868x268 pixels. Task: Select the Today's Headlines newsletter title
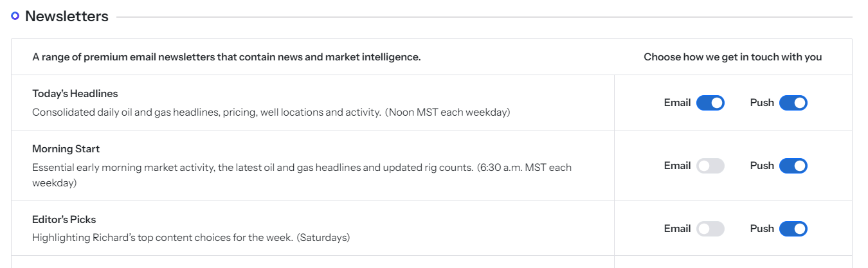coord(75,94)
